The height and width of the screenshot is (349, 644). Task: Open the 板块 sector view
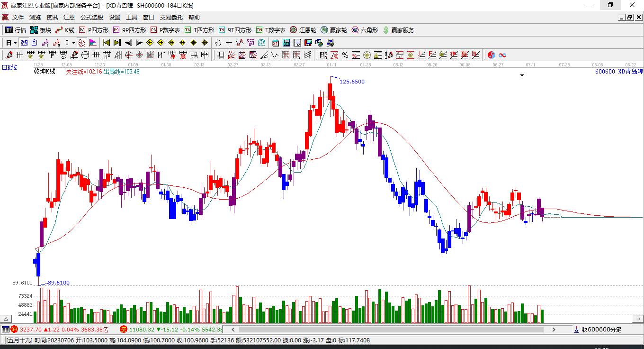point(41,30)
